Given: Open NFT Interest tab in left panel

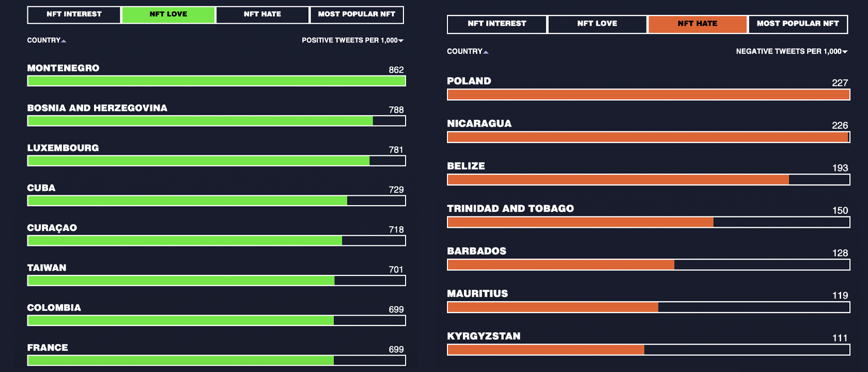Looking at the screenshot, I should (x=74, y=14).
